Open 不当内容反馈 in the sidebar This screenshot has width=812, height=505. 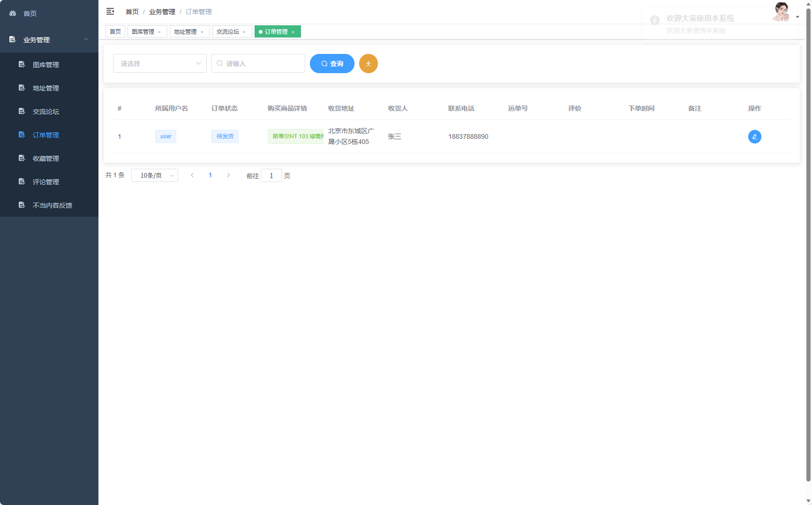(x=52, y=205)
